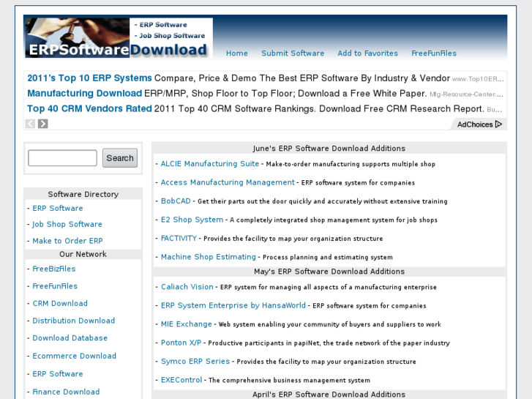Focus the search text field
Viewport: 532px width, 399px height.
tap(62, 158)
